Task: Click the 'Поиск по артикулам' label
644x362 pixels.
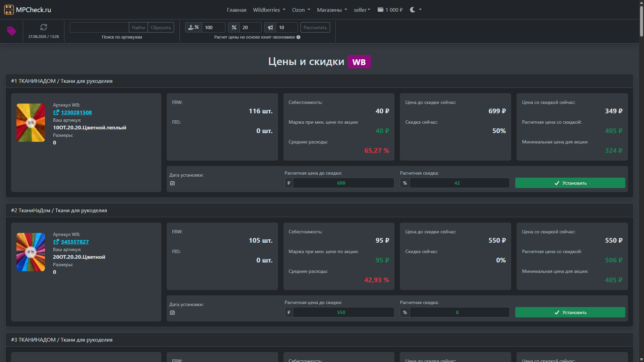Action: pos(122,37)
